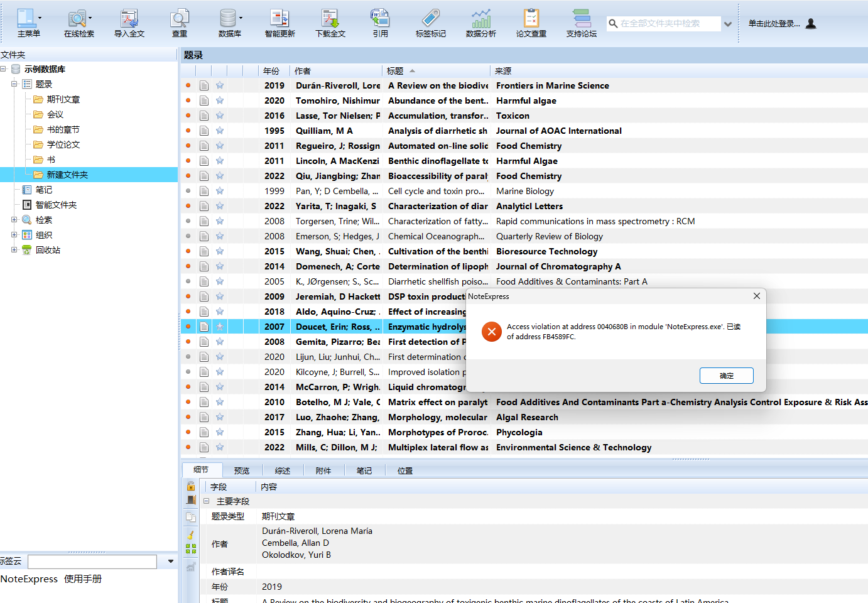Screen dimensions: 868x603
Task: Sort by the 年份 column header
Action: coord(274,71)
